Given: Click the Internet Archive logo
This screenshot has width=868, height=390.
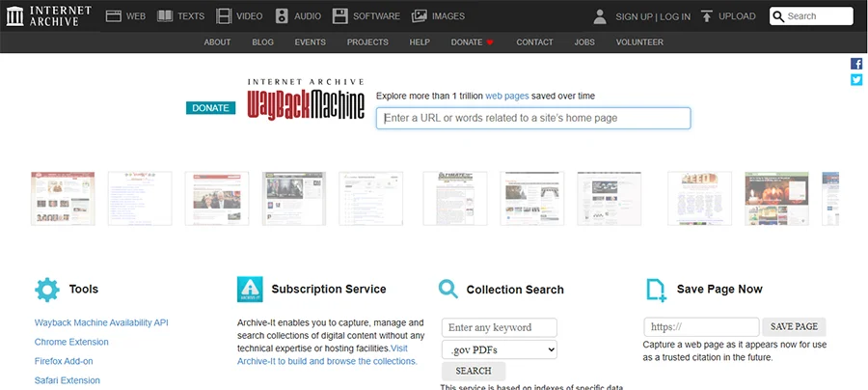Looking at the screenshot, I should pyautogui.click(x=48, y=16).
